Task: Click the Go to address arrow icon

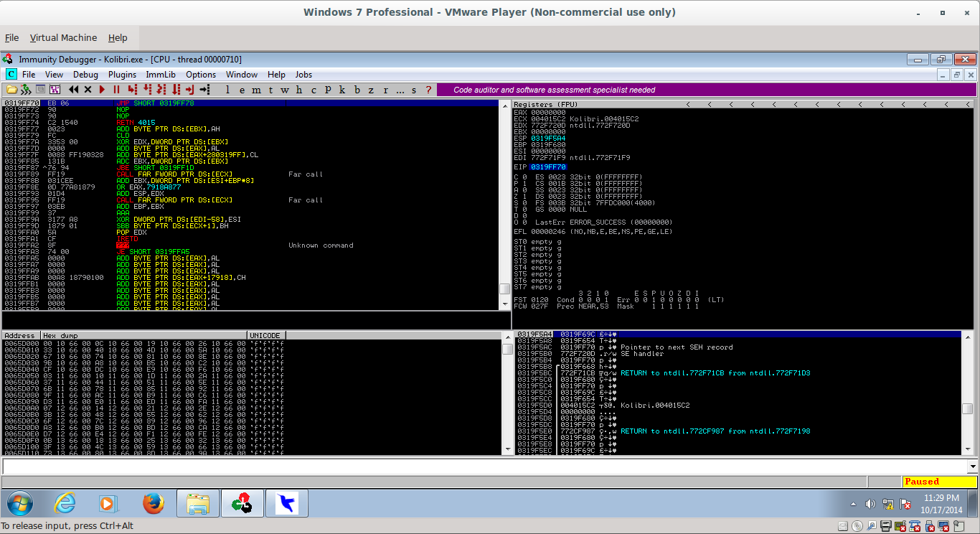Action: point(204,90)
